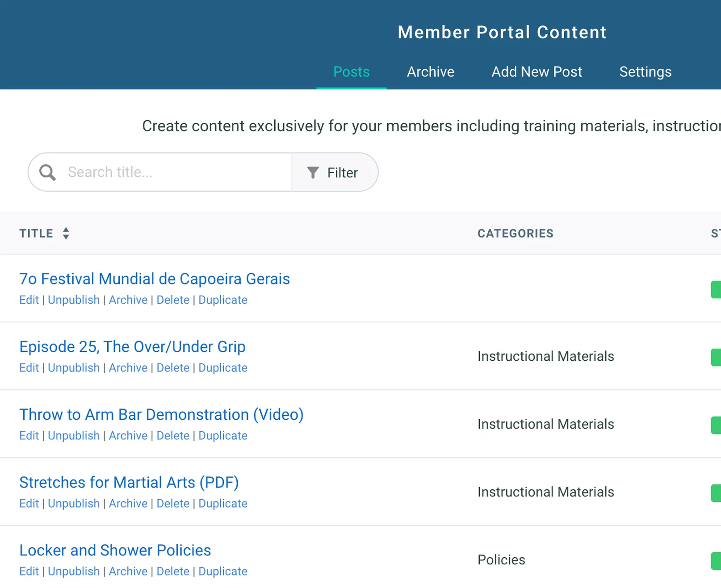Toggle green status of Episode 25 post
The image size is (721, 588).
pyautogui.click(x=716, y=357)
